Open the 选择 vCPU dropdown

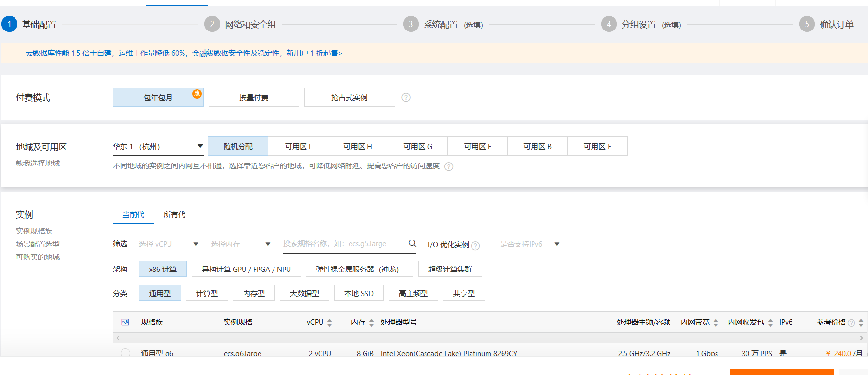click(x=168, y=244)
